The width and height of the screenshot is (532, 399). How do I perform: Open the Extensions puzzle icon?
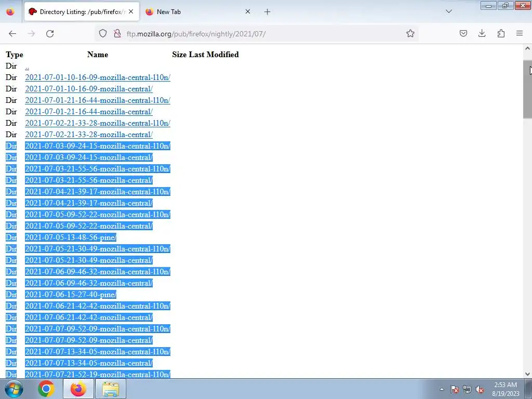pos(501,34)
